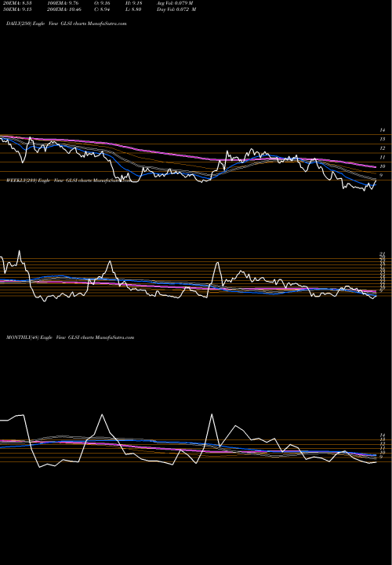Click the 14 price label on daily chart
The height and width of the screenshot is (565, 392).
383,130
